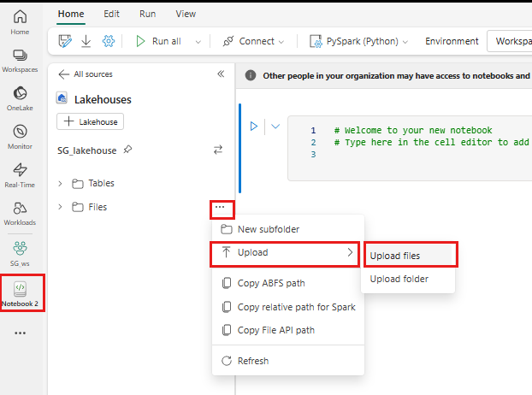Click the Files ellipsis more options button

220,207
